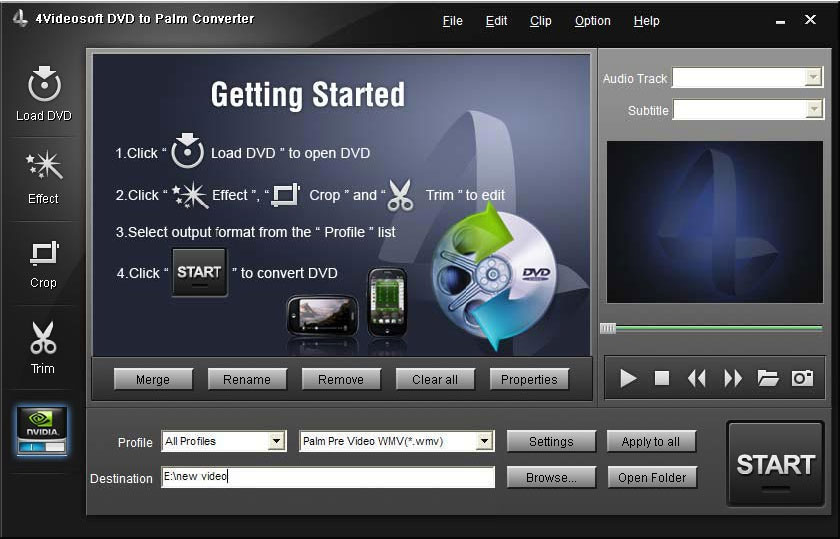
Task: Click the Remove button
Action: coord(341,379)
